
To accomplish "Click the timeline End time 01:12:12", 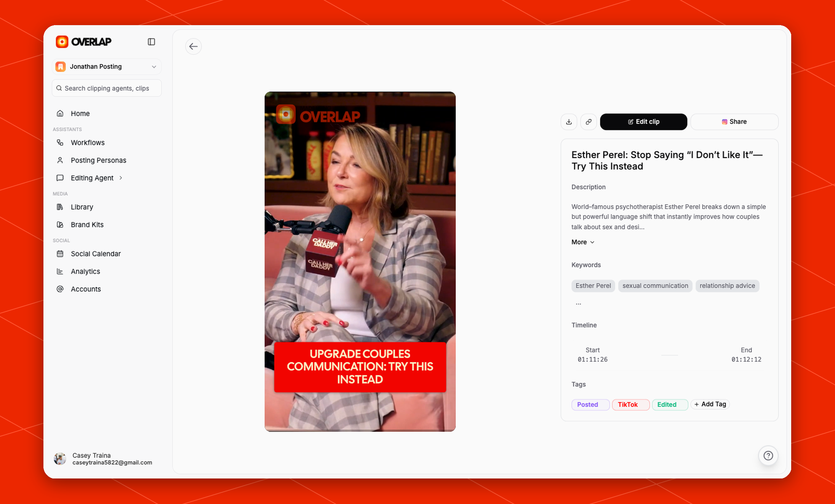I will pos(746,360).
